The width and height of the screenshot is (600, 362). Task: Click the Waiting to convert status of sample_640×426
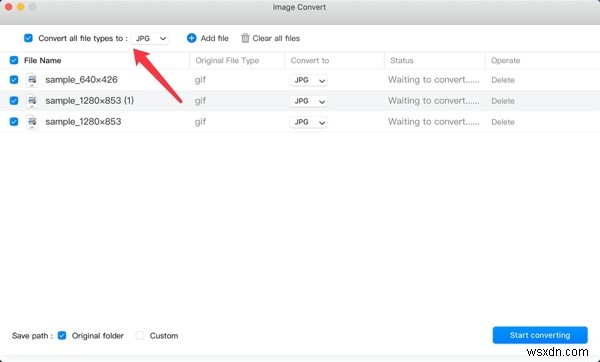coord(434,80)
